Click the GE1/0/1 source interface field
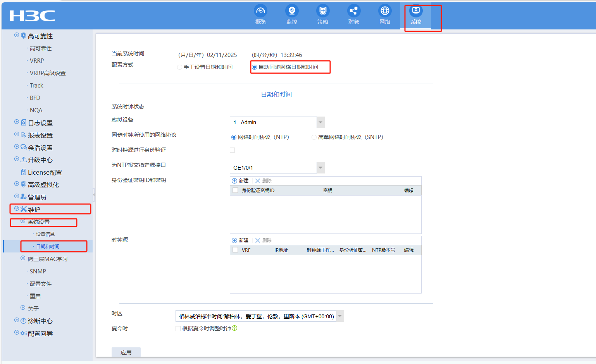Viewport: 596px width, 364px height. pyautogui.click(x=273, y=168)
